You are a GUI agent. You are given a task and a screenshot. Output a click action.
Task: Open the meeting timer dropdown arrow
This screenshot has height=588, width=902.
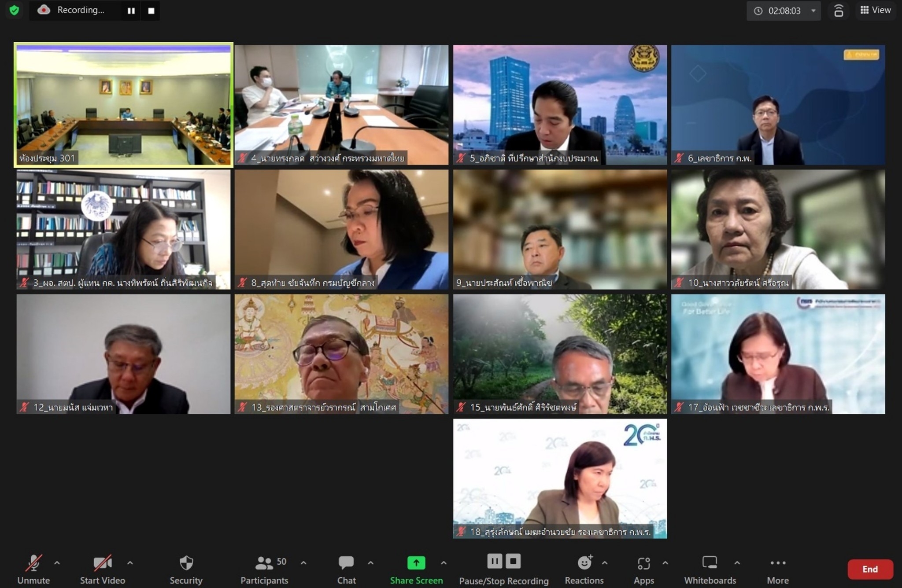click(x=813, y=11)
